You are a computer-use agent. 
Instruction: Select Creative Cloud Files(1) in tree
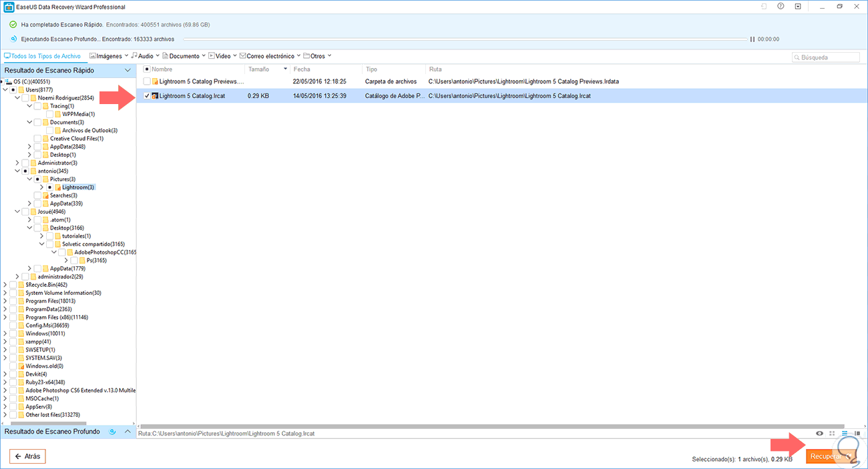[x=77, y=139]
